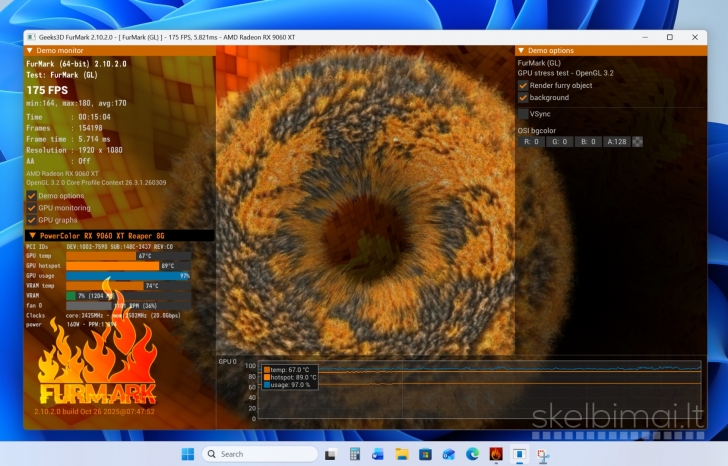The width and height of the screenshot is (728, 466).
Task: Open Task View on the taskbar
Action: point(331,454)
